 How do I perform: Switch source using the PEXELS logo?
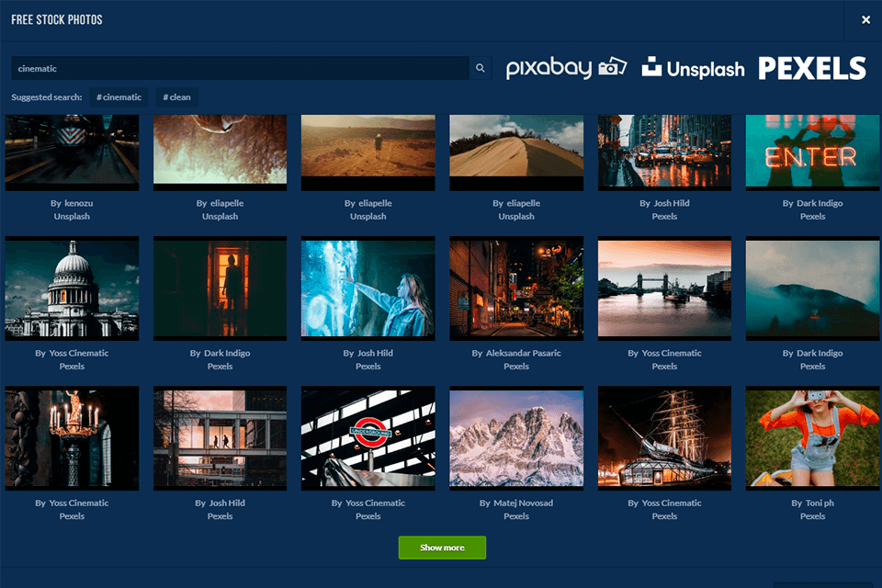pos(812,66)
